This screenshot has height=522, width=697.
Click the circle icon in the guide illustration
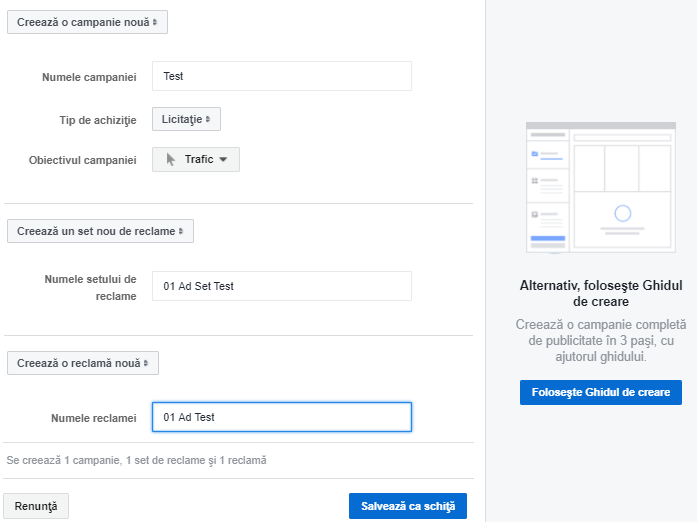click(622, 213)
